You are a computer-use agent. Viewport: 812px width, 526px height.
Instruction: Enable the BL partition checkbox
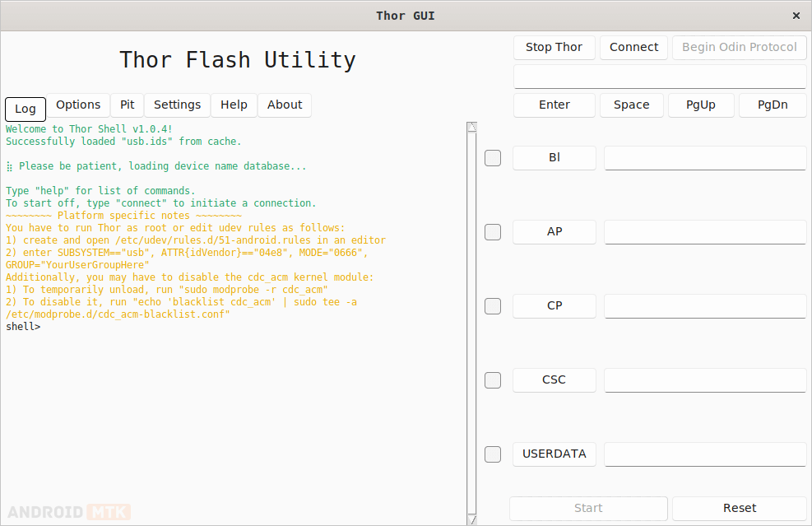(492, 157)
